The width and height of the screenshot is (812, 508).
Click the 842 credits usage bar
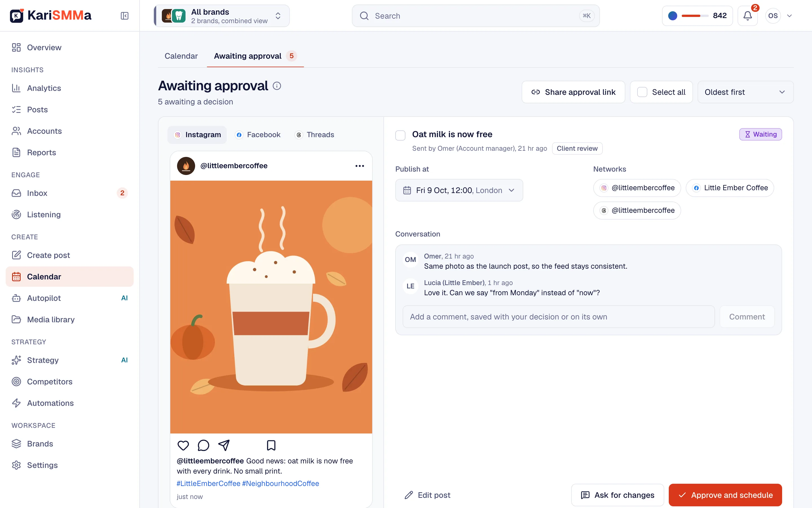[x=697, y=16]
